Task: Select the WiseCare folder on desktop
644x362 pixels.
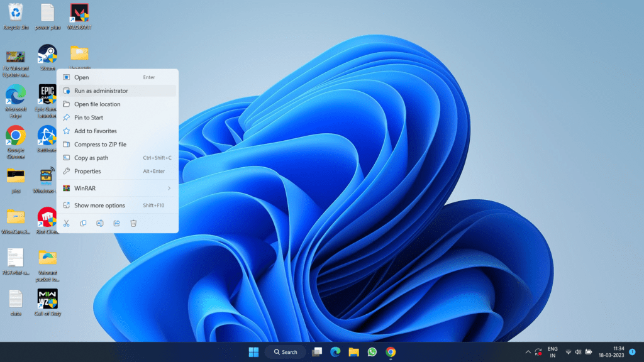Action: click(16, 222)
